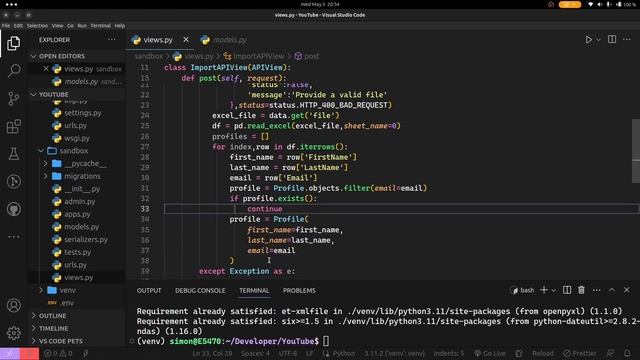Image resolution: width=640 pixels, height=360 pixels.
Task: Expand the __pycache__ folder
Action: tap(45, 163)
